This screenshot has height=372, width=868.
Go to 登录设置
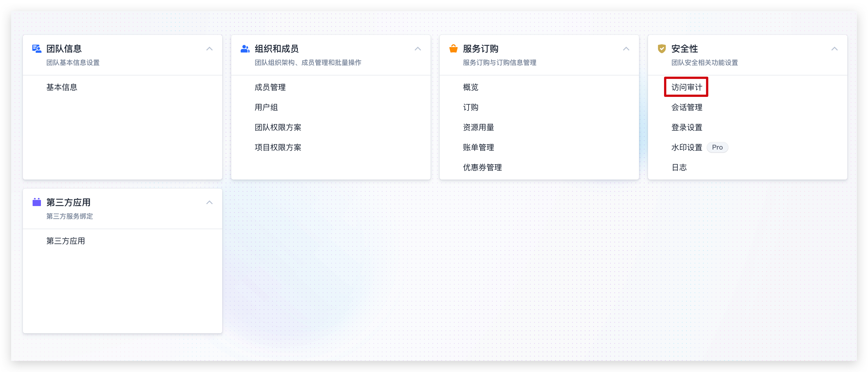click(686, 127)
